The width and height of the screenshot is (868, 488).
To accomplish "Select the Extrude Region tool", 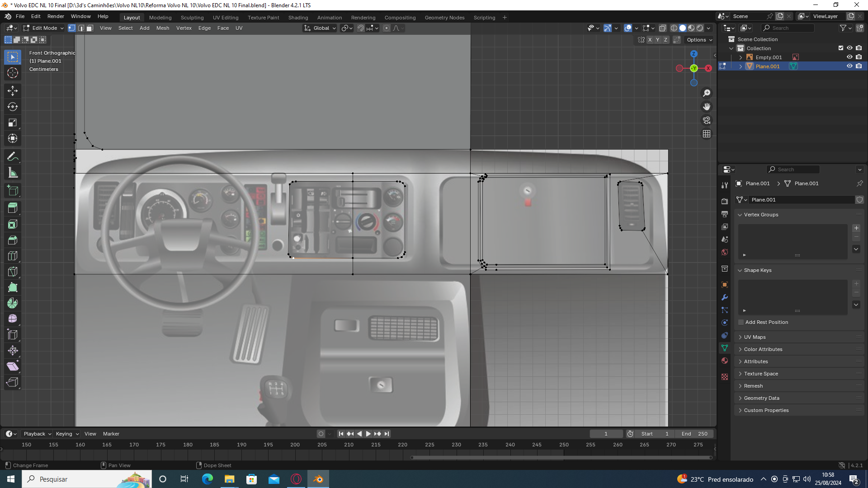I will click(x=13, y=208).
